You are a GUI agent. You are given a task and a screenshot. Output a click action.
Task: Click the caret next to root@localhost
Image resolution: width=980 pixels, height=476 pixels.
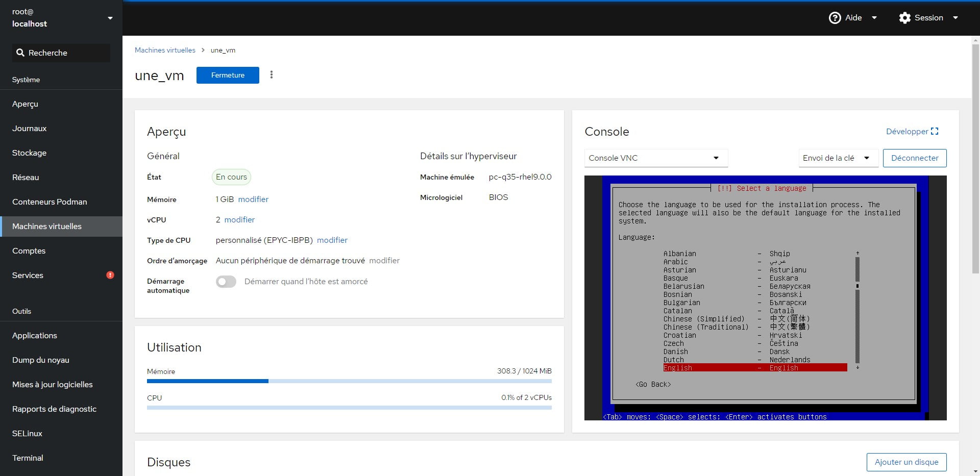pos(110,18)
